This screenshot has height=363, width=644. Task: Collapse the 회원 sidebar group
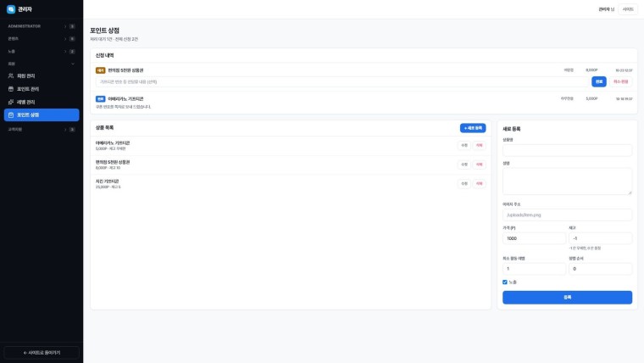tap(42, 64)
